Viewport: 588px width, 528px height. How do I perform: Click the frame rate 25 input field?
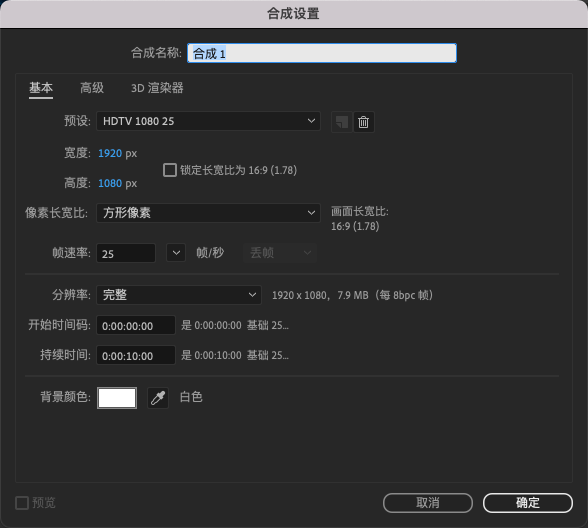click(x=126, y=253)
